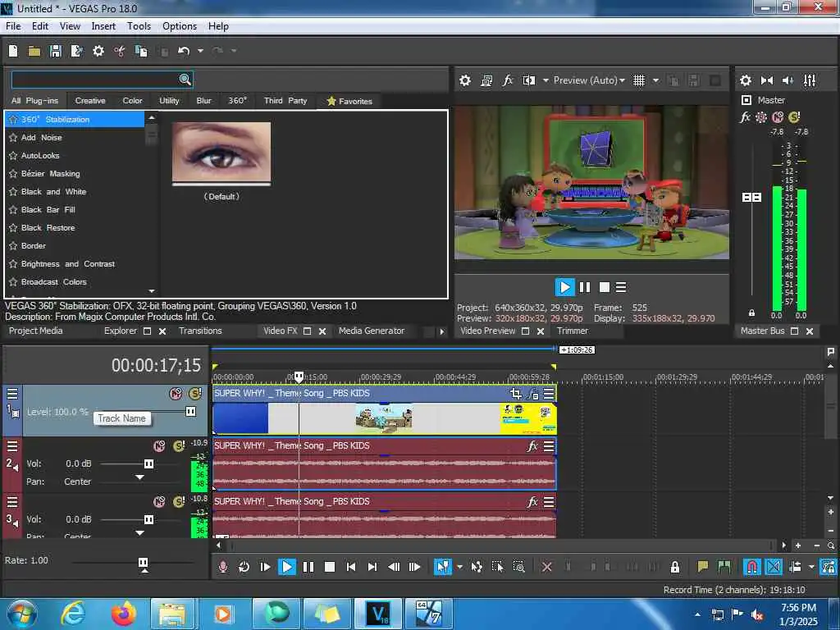This screenshot has width=840, height=630.
Task: Switch to Creative plug-ins tab
Action: [x=90, y=101]
